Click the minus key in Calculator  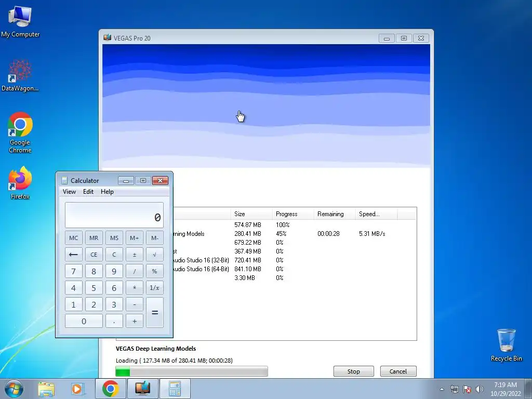(135, 304)
